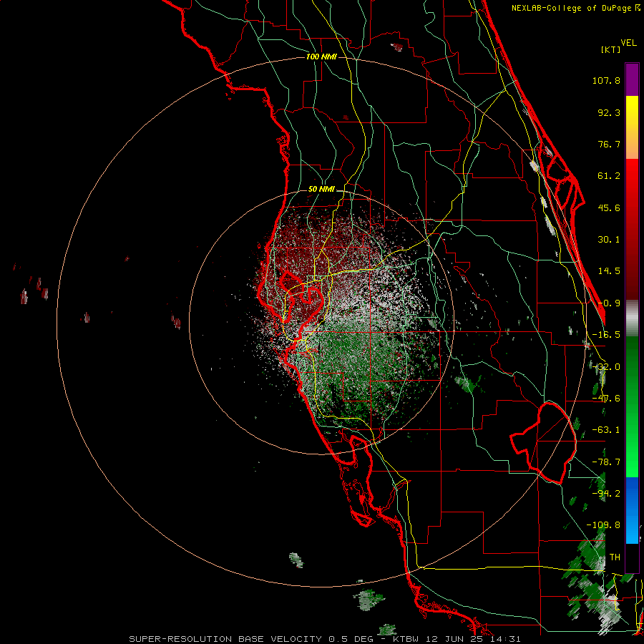This screenshot has width=644, height=644.
Task: Pick the green segment of the velocity scale
Action: (632, 406)
